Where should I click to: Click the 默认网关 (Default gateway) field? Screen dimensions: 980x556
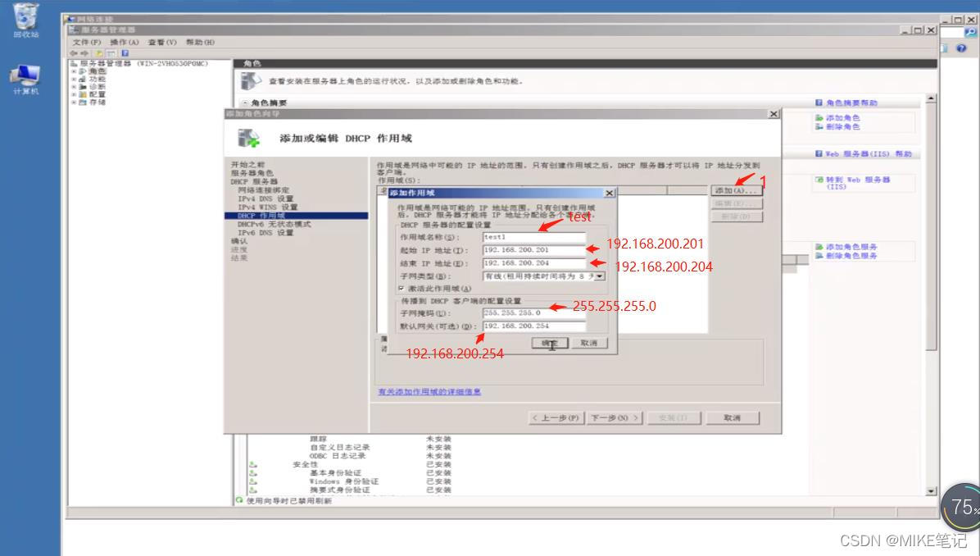coord(533,326)
